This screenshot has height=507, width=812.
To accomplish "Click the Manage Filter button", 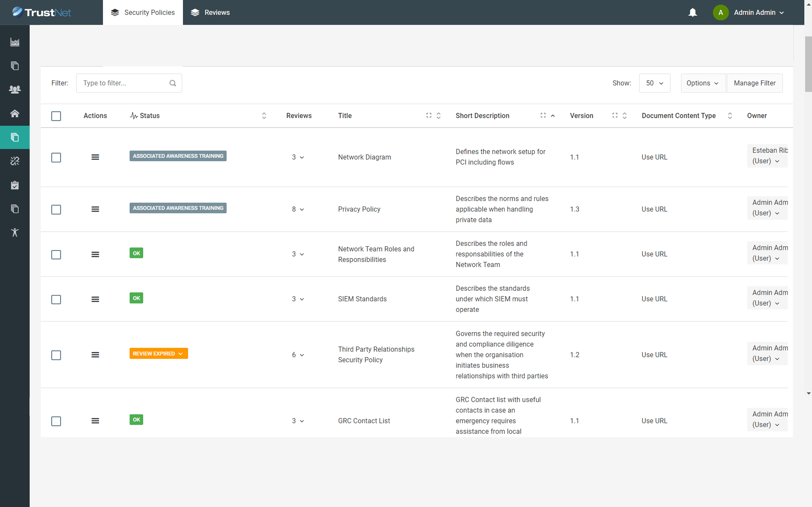I will [x=754, y=83].
